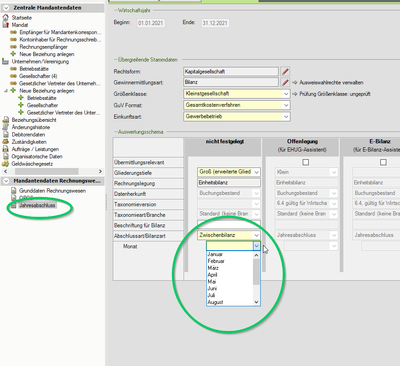Open Geldwäschegesetz entry
Screen dimensions: 400x366
click(x=32, y=164)
